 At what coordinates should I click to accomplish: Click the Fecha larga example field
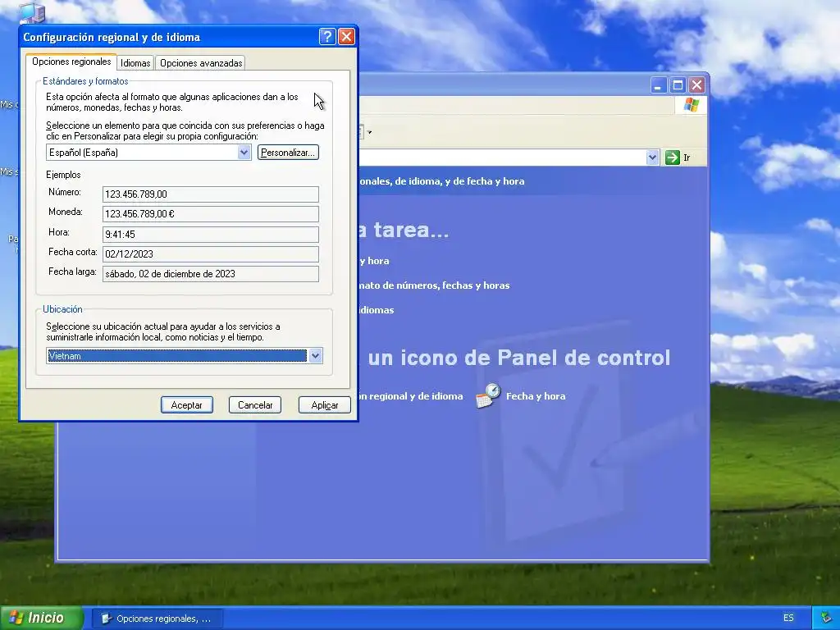211,274
